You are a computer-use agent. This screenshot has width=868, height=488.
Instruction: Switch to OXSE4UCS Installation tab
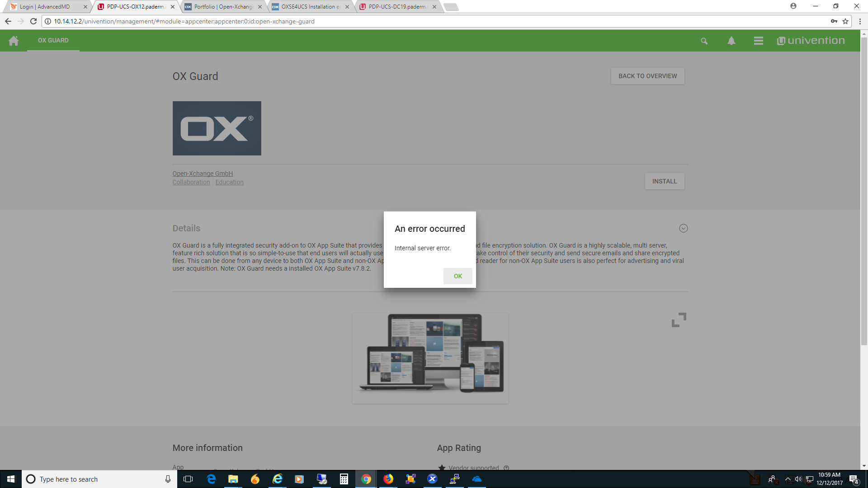point(310,7)
